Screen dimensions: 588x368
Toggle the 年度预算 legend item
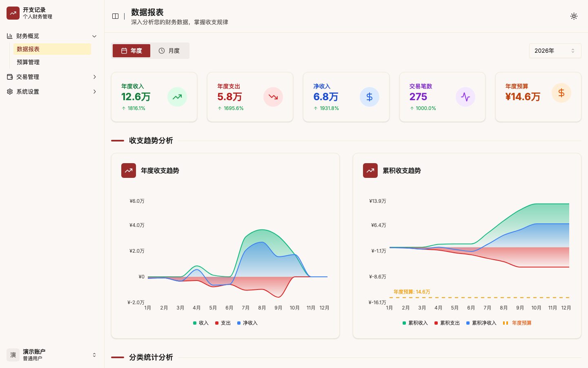click(x=517, y=323)
